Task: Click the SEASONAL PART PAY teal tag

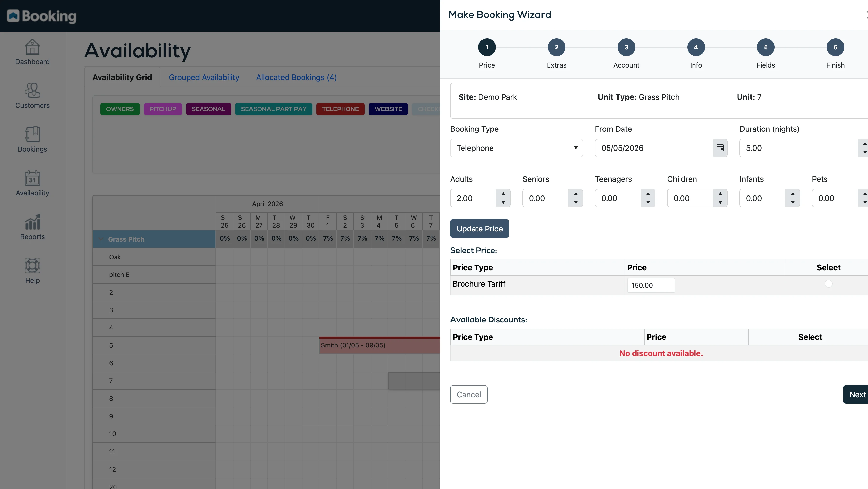Action: click(273, 109)
